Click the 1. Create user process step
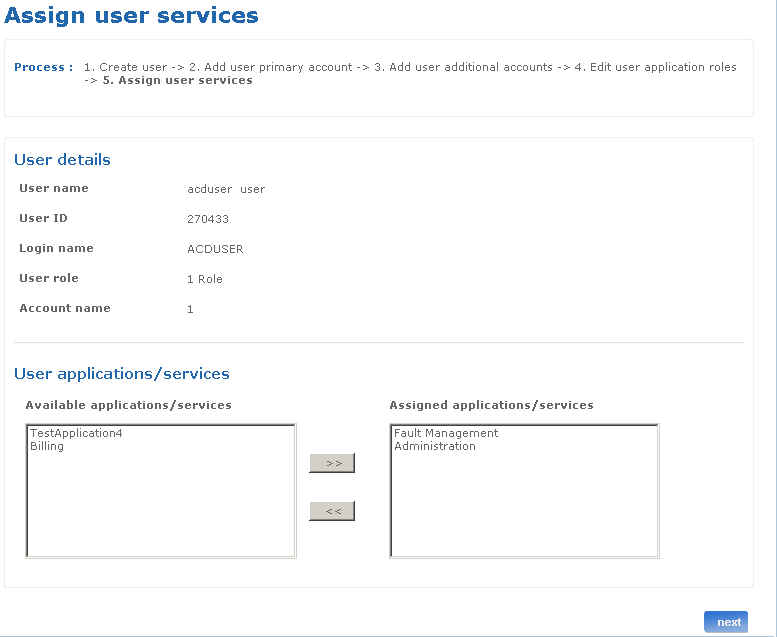Viewport: 777px width, 637px height. (x=125, y=67)
